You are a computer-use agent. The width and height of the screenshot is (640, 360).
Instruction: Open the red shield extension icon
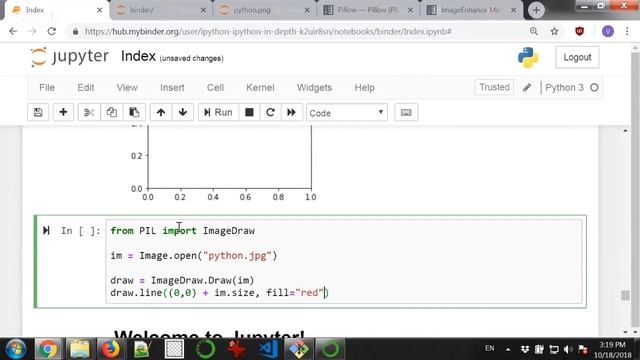click(579, 31)
